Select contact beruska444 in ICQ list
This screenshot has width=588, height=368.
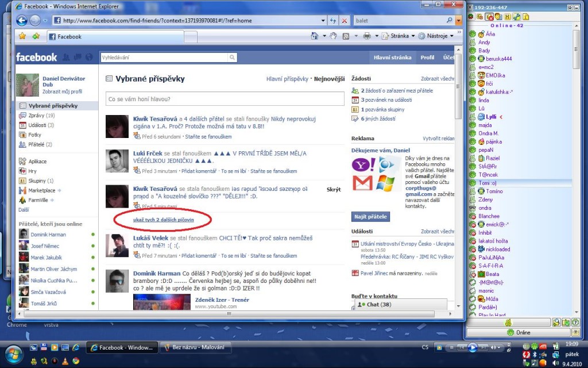[x=499, y=59]
